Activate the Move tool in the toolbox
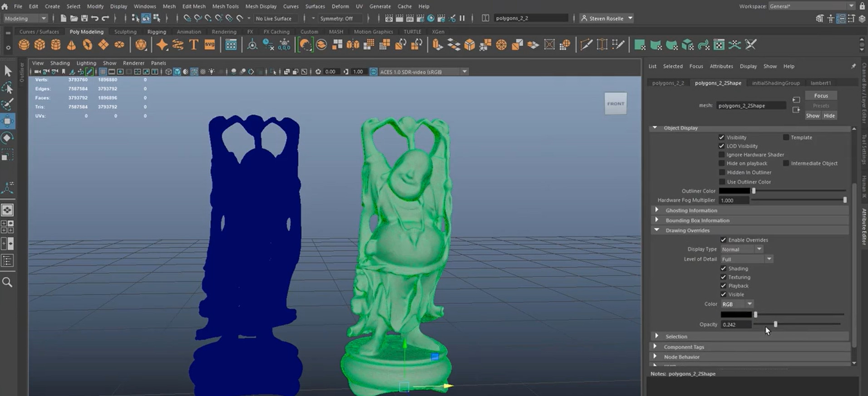 pos(8,121)
